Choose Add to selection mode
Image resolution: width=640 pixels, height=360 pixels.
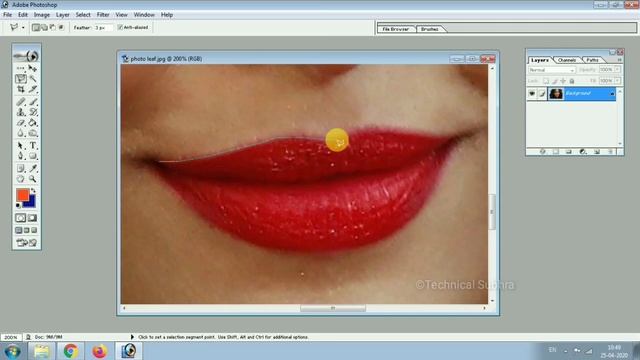click(44, 27)
